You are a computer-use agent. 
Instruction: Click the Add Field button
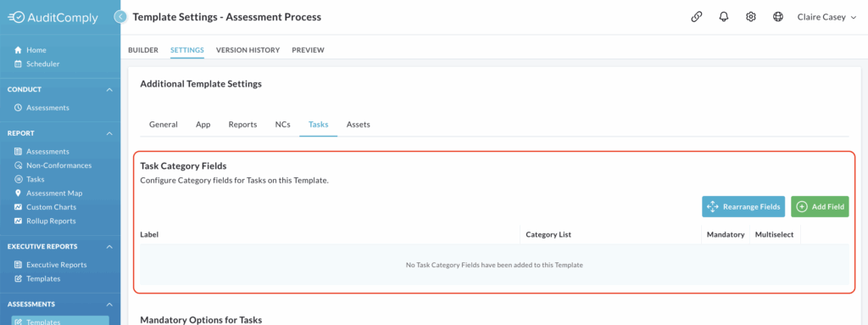[x=820, y=206]
